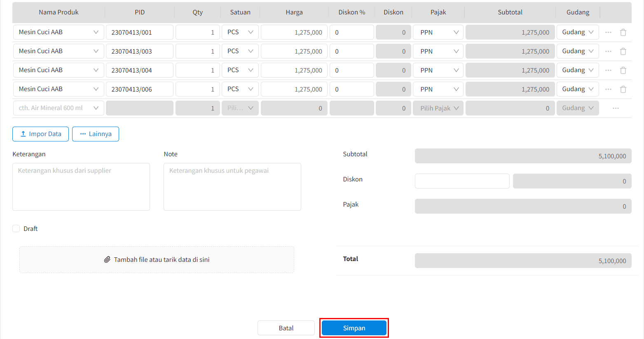
Task: Open Gudang dropdown for row 23070413/001
Action: pos(578,32)
